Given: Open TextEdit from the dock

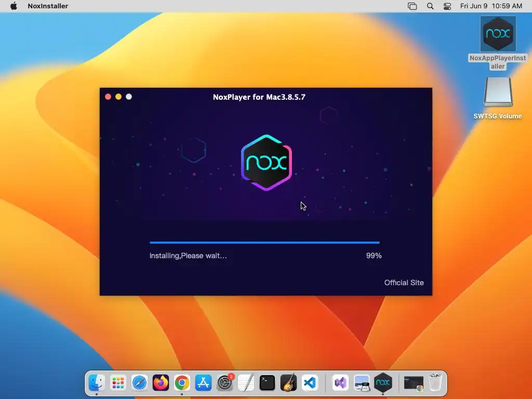Looking at the screenshot, I should (x=246, y=383).
